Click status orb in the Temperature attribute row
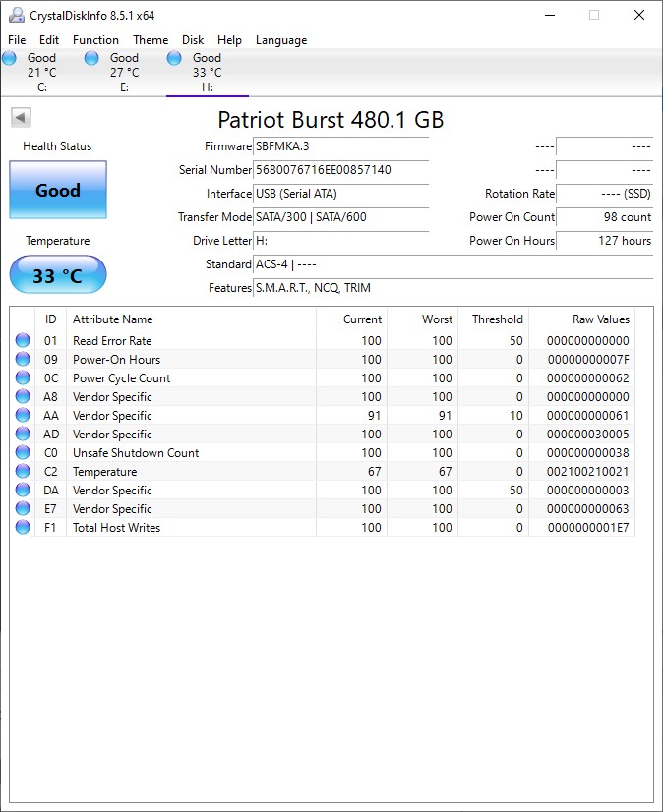Screen dimensions: 663x812 click(x=23, y=472)
